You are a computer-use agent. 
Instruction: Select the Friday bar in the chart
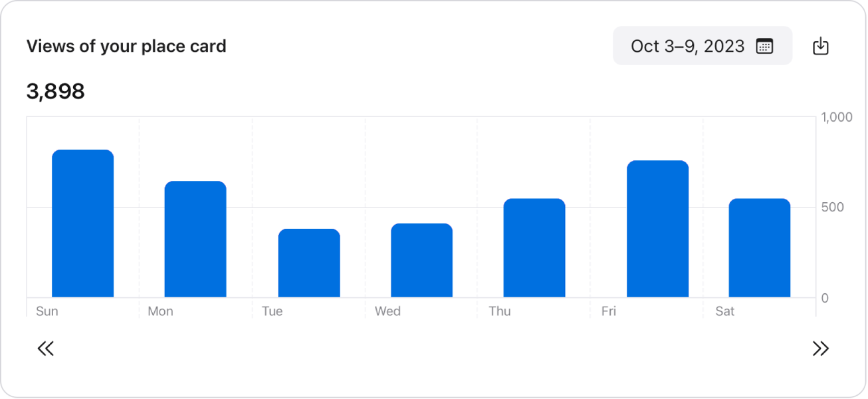[x=658, y=229]
